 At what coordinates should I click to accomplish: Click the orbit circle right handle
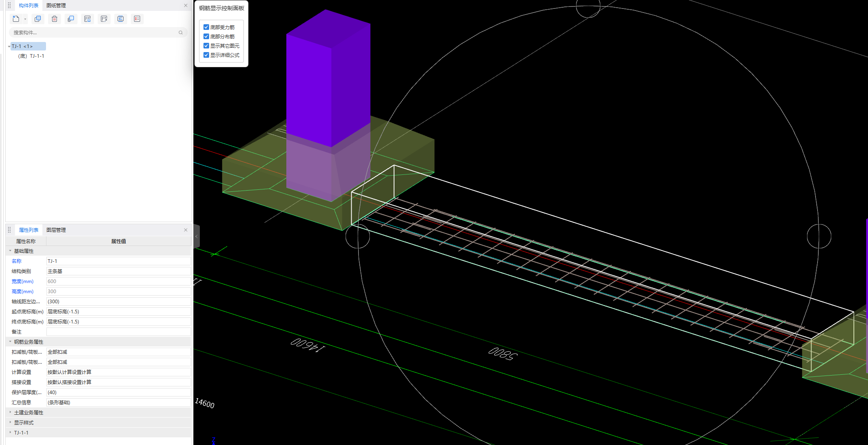coord(819,236)
